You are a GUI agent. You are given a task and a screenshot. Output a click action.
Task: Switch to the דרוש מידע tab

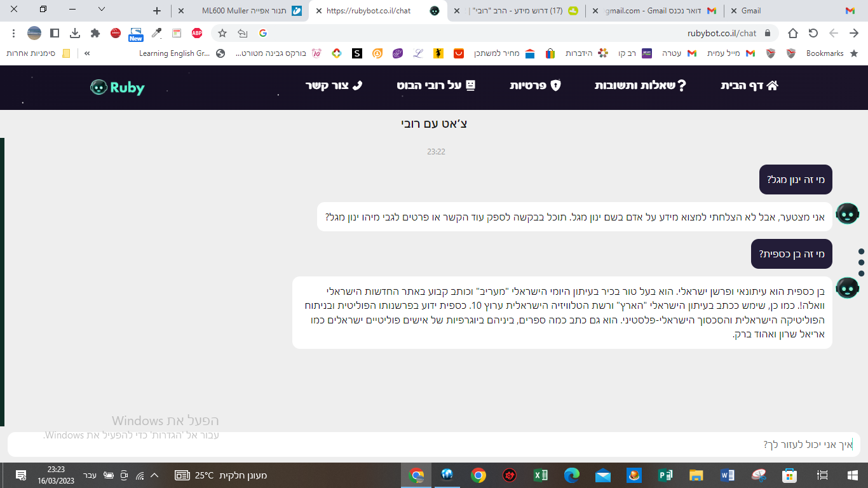(516, 11)
